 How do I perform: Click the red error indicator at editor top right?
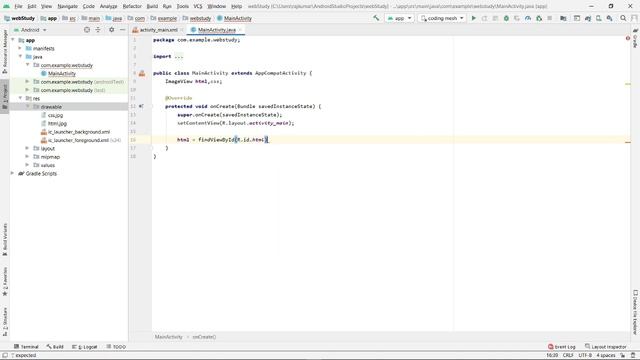point(628,38)
